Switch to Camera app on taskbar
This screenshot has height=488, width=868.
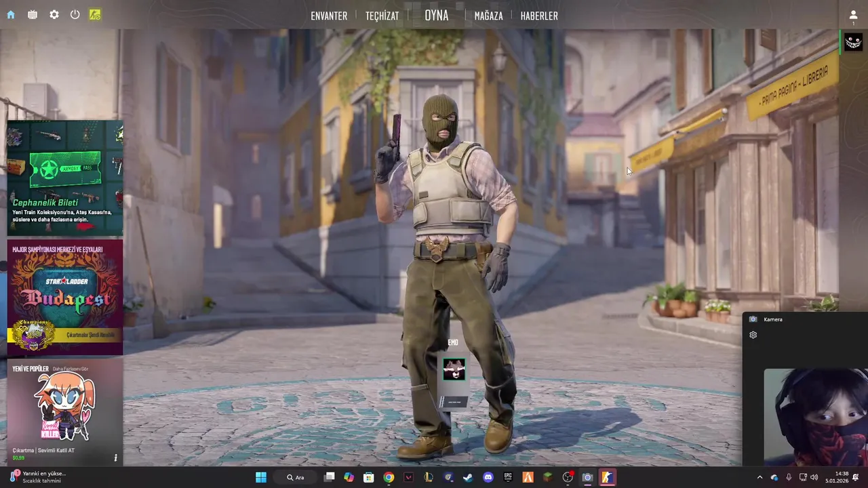point(587,477)
